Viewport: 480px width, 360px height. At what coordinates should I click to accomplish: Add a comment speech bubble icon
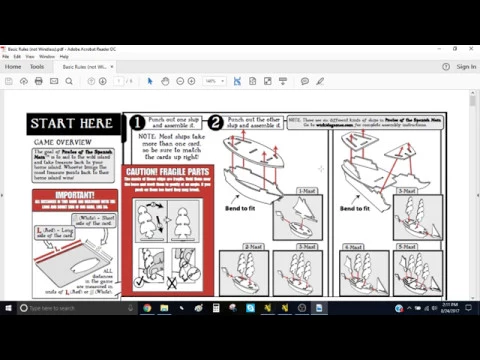point(305,81)
